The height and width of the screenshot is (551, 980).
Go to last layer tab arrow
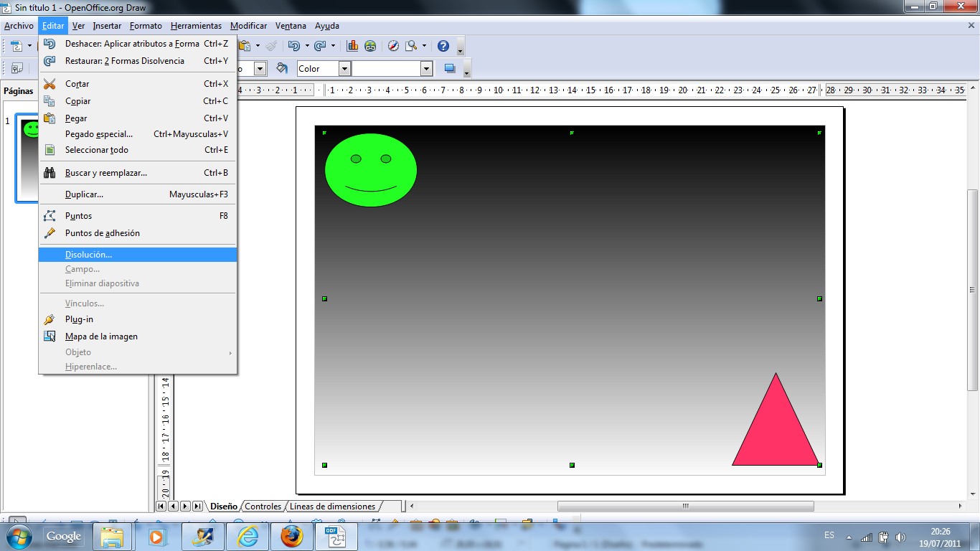(197, 507)
